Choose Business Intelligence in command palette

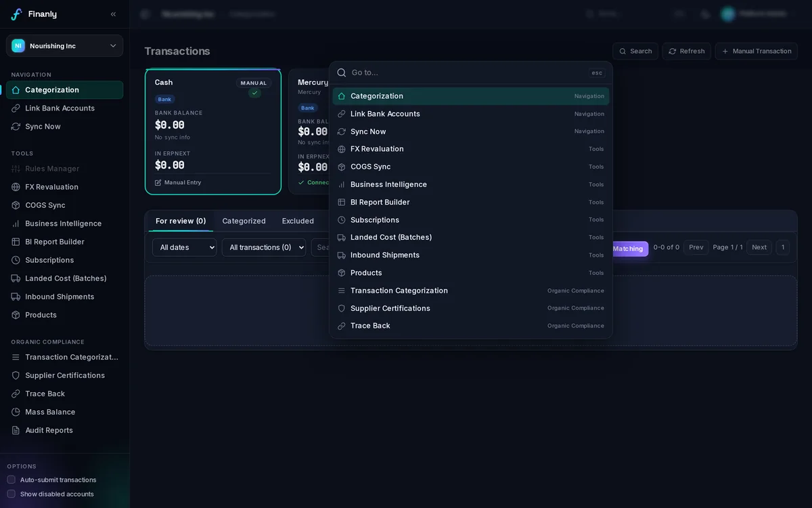(471, 184)
